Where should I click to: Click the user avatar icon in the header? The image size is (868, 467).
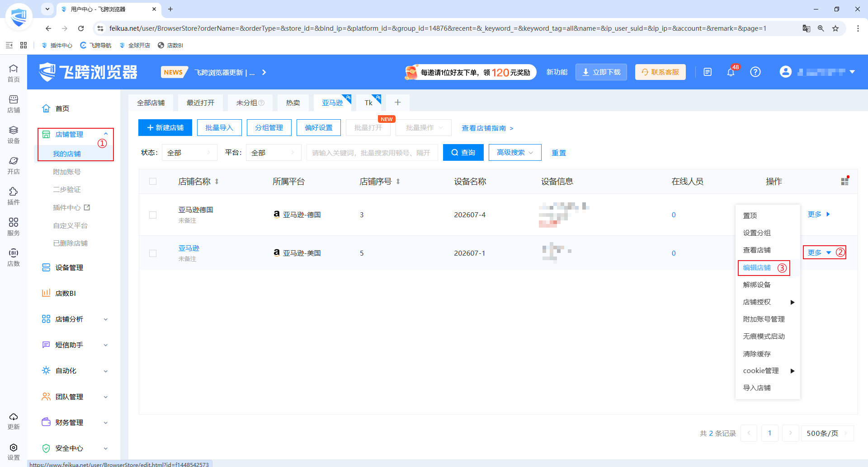point(786,72)
